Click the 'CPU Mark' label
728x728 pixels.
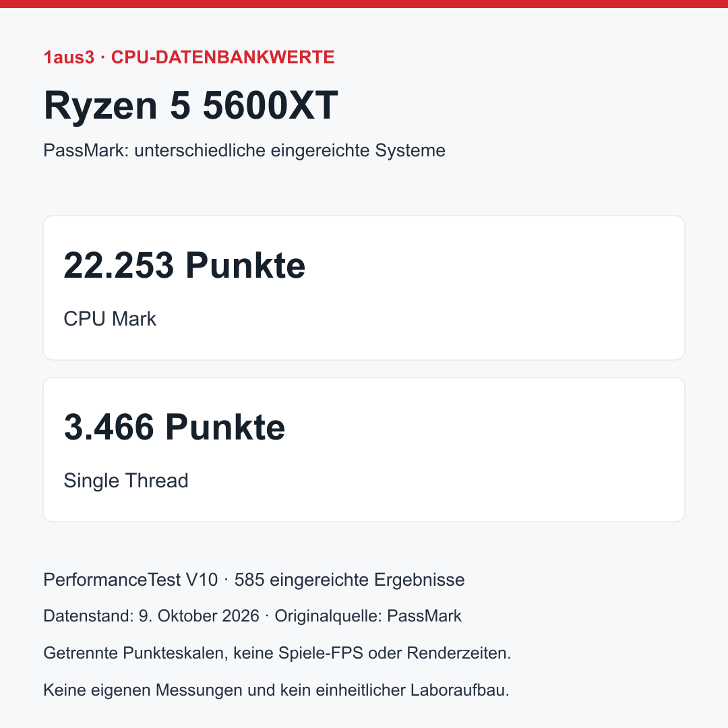[x=110, y=319]
